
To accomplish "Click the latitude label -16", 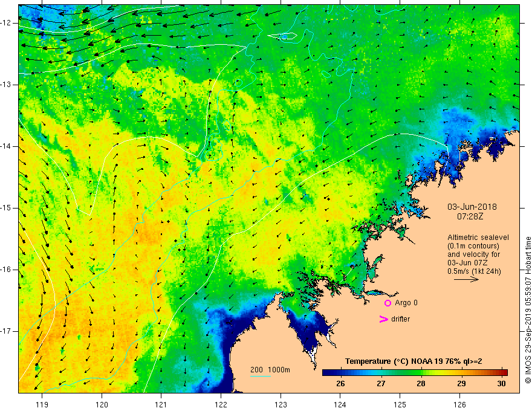I will coord(6,270).
